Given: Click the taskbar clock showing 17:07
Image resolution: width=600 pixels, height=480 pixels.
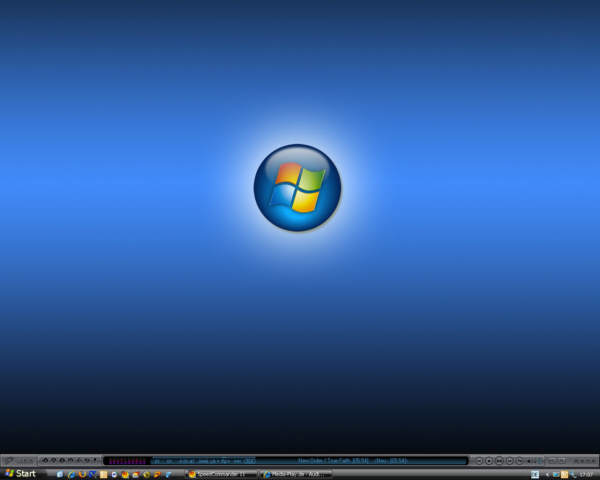Looking at the screenshot, I should (x=586, y=475).
